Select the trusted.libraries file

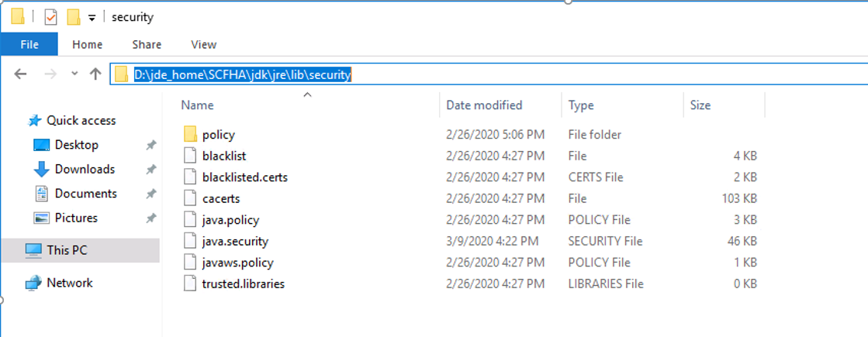(244, 284)
